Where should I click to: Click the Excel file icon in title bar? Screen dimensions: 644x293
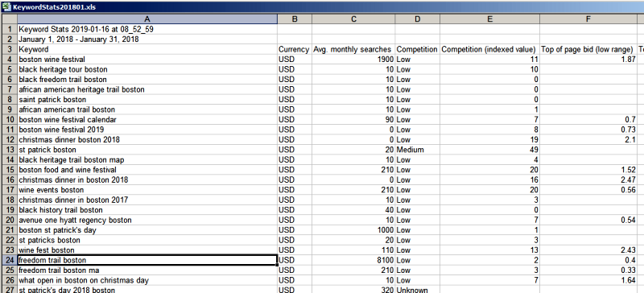click(6, 7)
